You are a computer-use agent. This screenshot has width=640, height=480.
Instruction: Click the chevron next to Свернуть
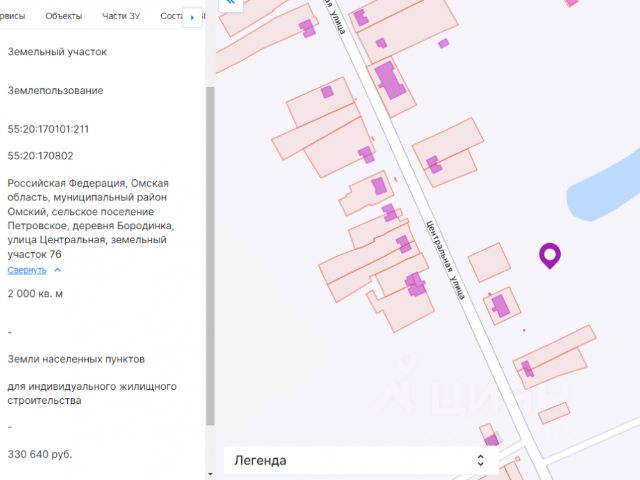point(58,270)
